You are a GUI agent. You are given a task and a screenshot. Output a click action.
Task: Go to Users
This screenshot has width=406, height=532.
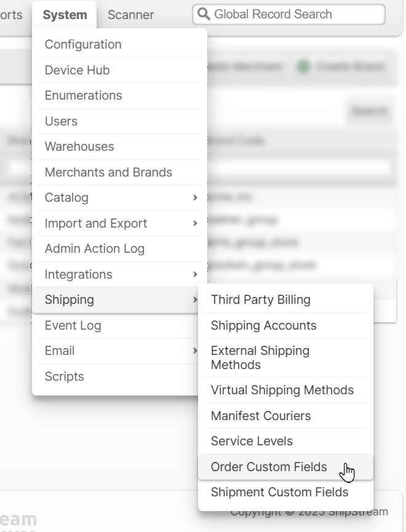tap(61, 121)
